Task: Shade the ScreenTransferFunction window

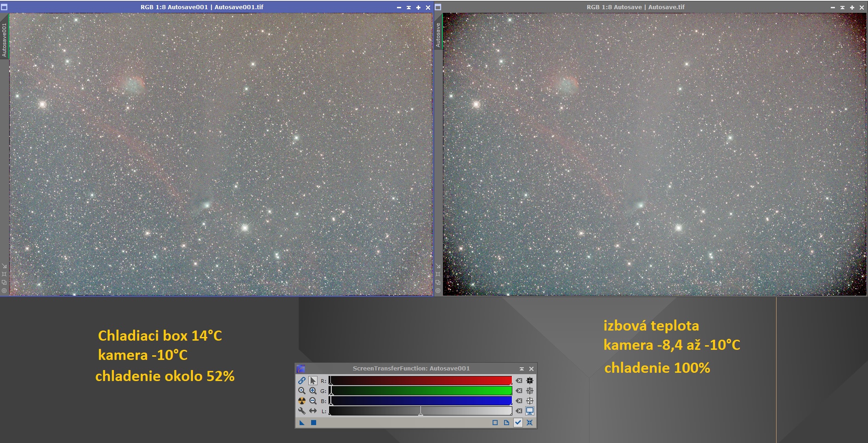Action: click(522, 369)
